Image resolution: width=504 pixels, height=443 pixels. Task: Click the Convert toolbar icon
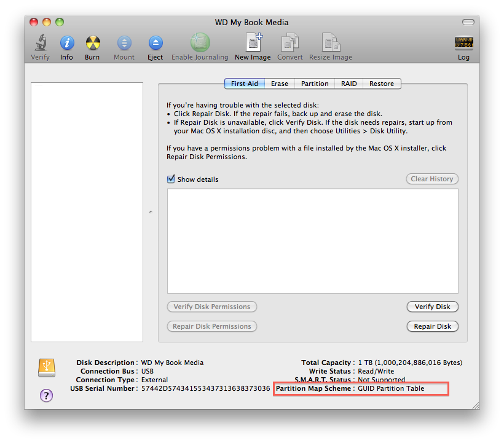(290, 42)
